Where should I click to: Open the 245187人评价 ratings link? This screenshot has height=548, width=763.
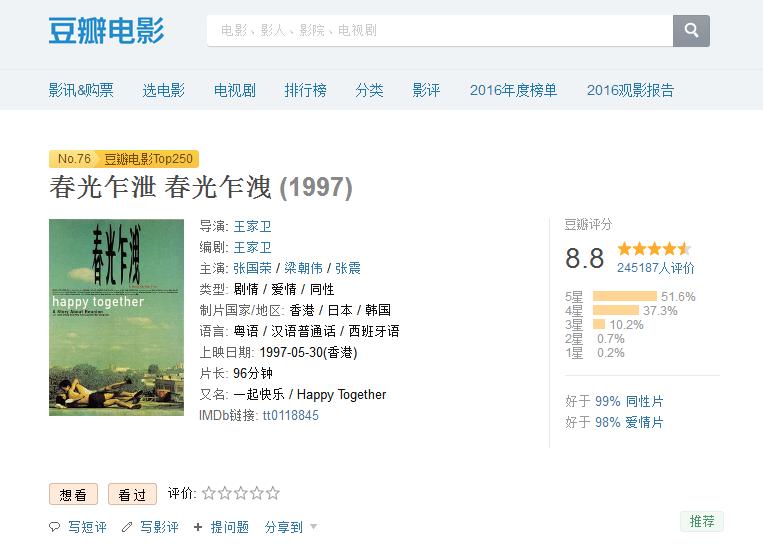click(x=655, y=268)
